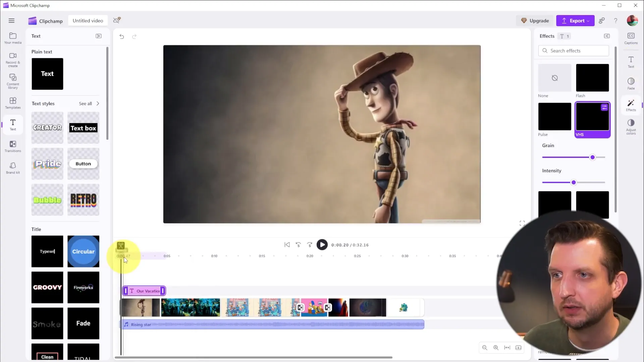Fit timeline to screen
Viewport: 644px width, 362px height.
tap(507, 348)
